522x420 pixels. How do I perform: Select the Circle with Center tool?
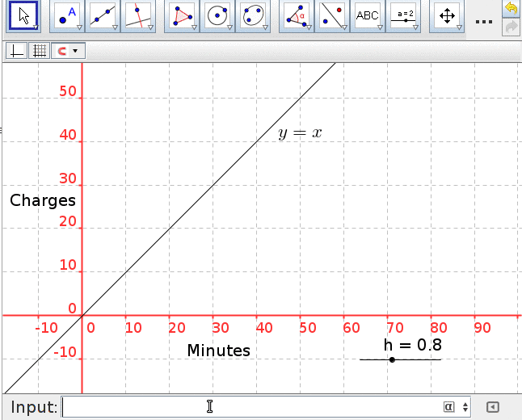(x=217, y=16)
